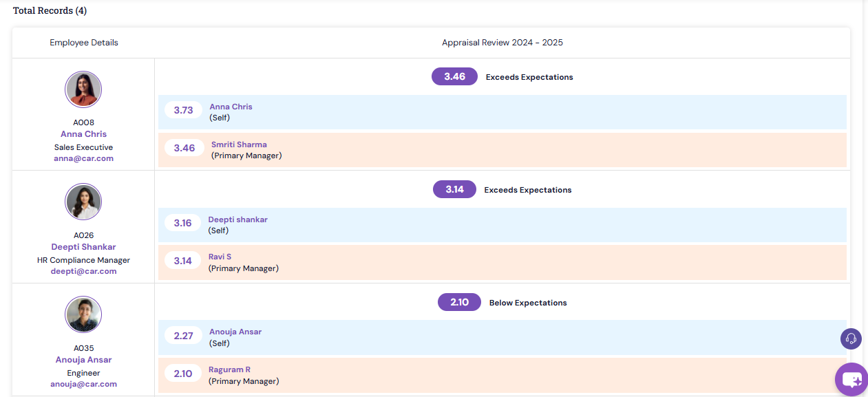This screenshot has height=397, width=868.
Task: Click the Engineer job title
Action: [83, 373]
